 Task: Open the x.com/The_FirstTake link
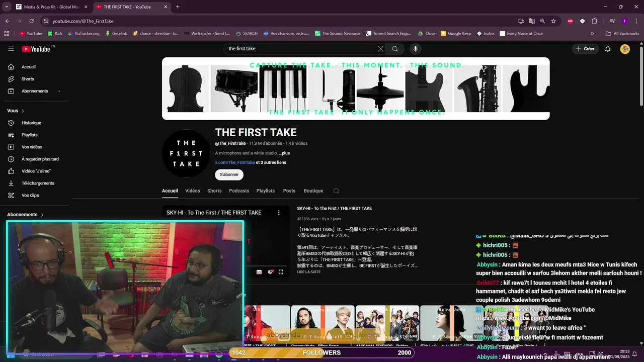pyautogui.click(x=235, y=162)
